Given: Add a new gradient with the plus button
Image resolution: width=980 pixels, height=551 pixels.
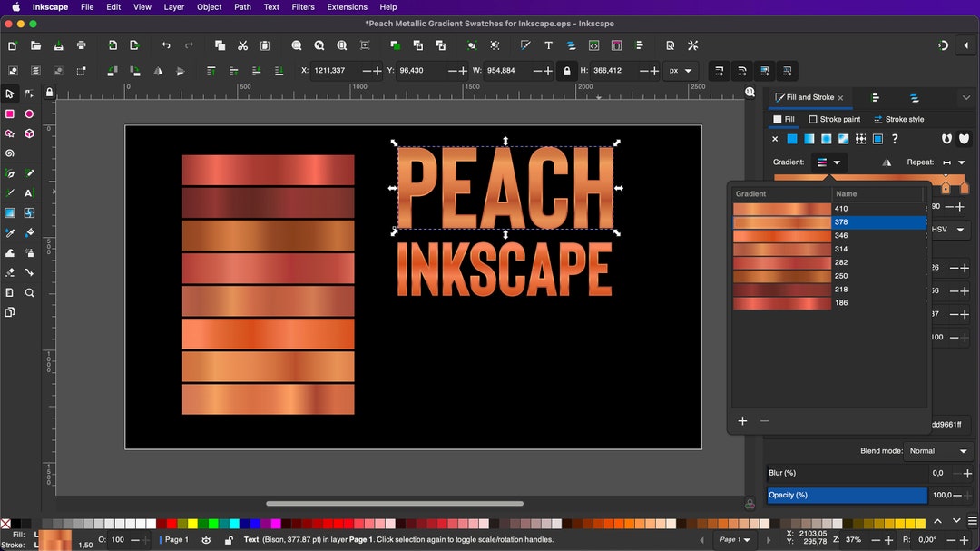Looking at the screenshot, I should (x=742, y=420).
